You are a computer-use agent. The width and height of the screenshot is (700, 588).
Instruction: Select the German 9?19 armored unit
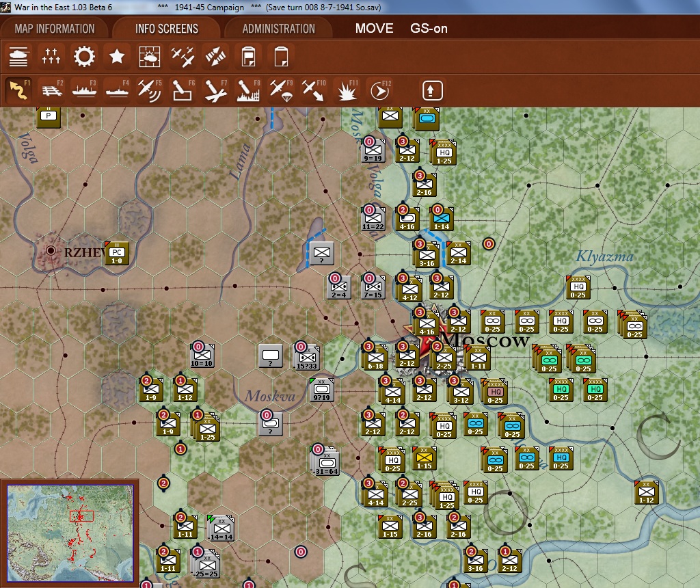(x=321, y=390)
